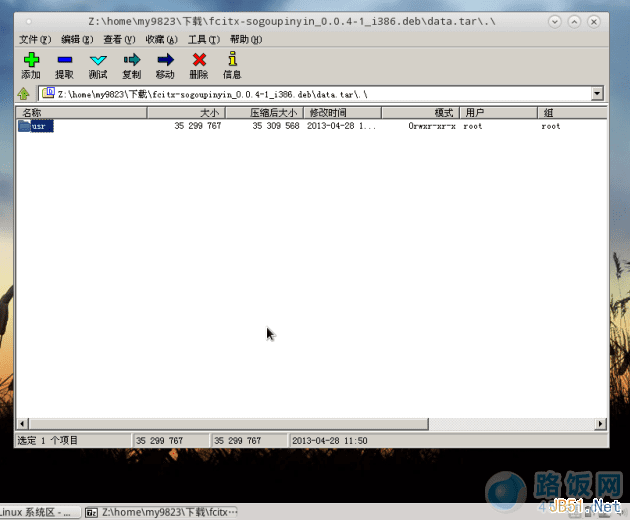630x520 pixels.
Task: Maximize the 7-Zip window
Action: point(574,21)
